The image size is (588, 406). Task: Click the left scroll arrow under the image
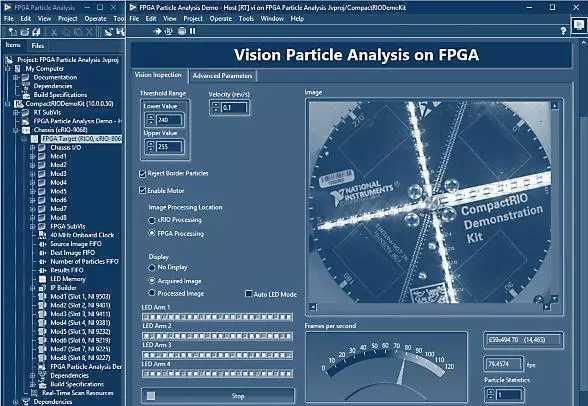tap(313, 307)
